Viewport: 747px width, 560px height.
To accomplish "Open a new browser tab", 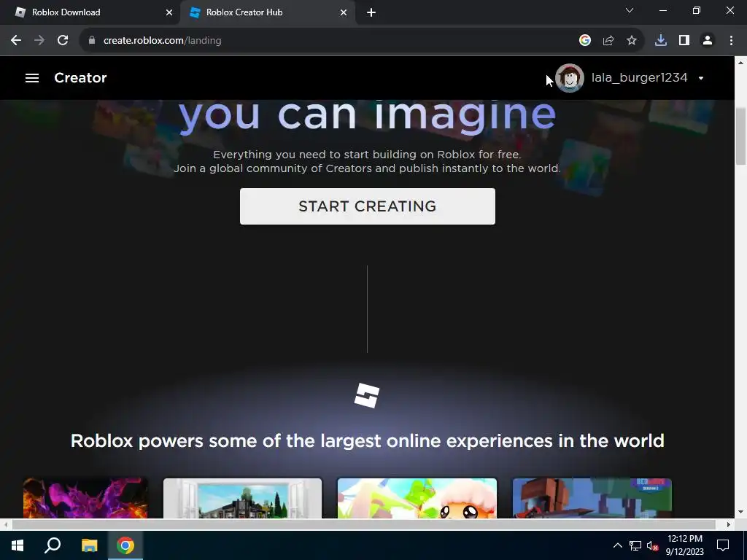I will click(371, 12).
